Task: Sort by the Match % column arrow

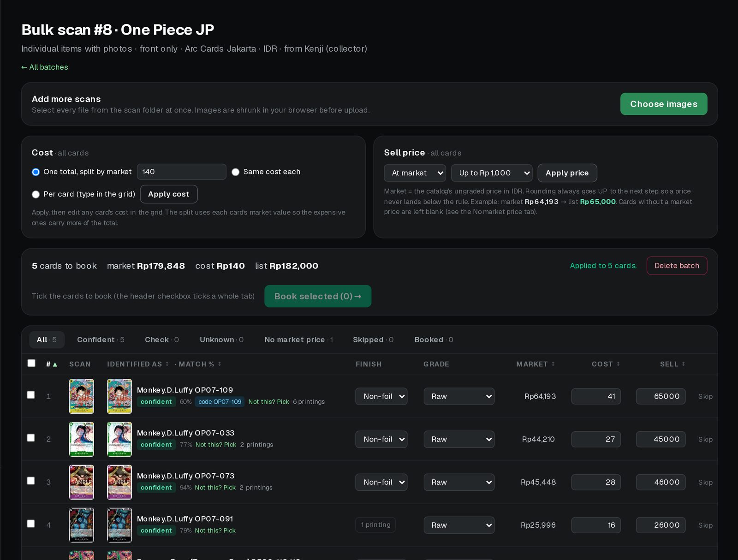Action: coord(220,364)
